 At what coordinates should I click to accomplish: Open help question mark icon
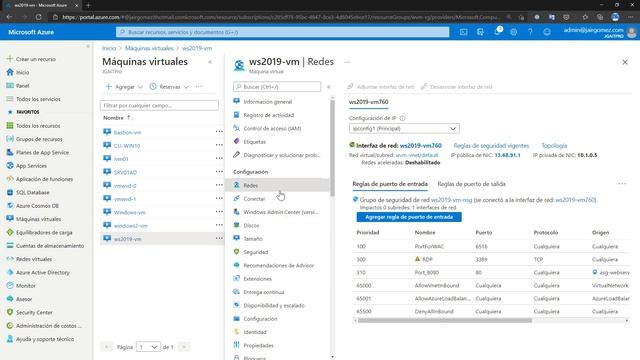tap(530, 32)
